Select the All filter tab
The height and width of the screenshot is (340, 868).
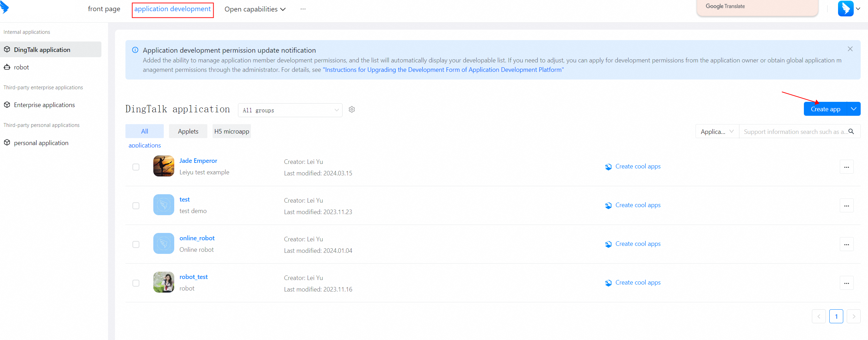point(145,131)
